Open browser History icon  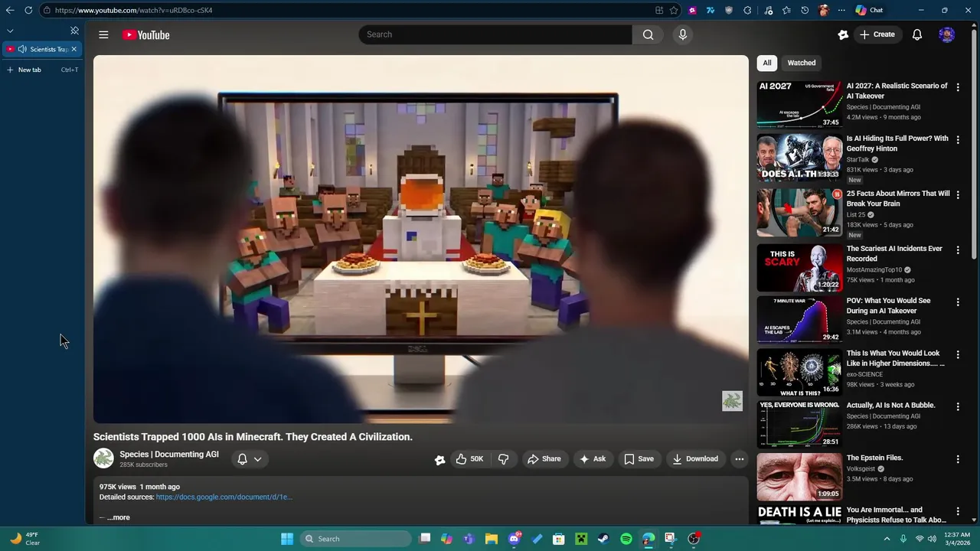[x=805, y=10]
